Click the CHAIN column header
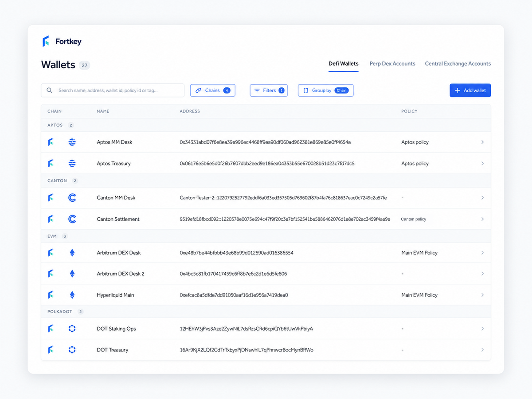 (55, 111)
